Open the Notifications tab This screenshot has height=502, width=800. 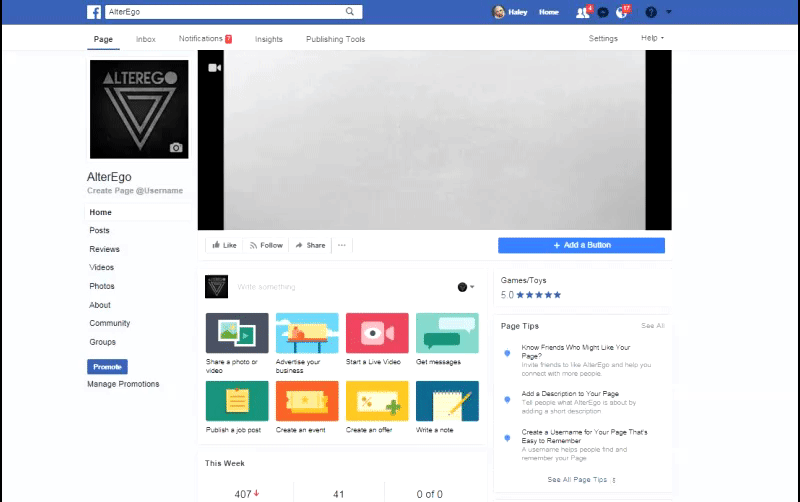coord(205,39)
